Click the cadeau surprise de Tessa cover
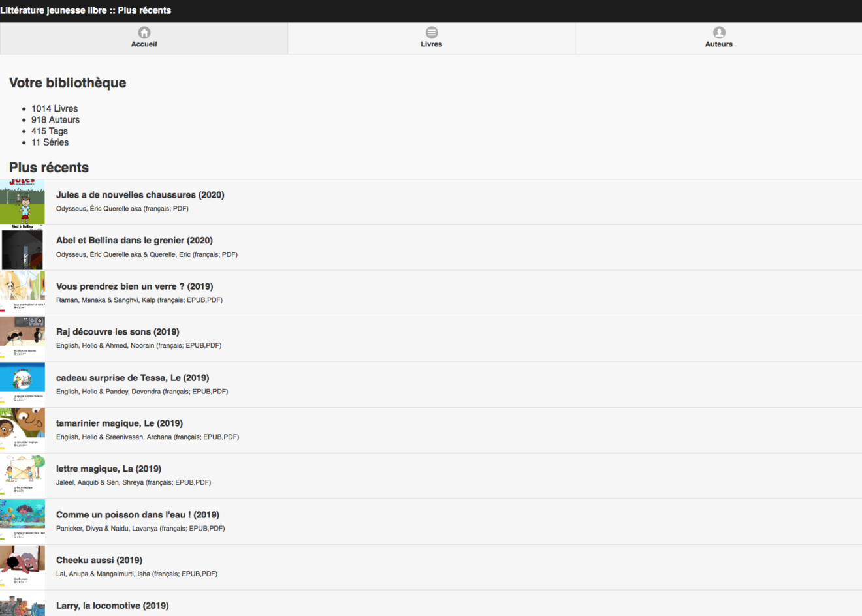 (23, 385)
